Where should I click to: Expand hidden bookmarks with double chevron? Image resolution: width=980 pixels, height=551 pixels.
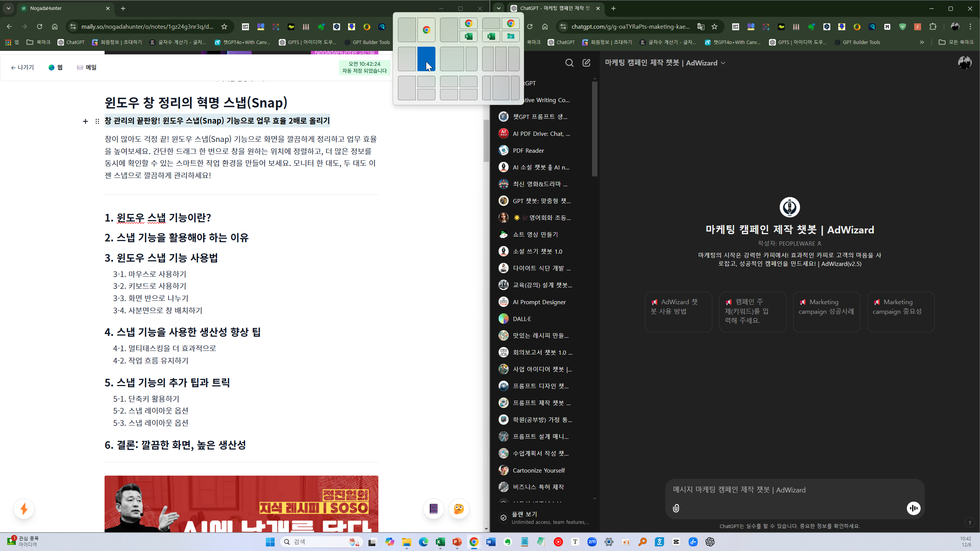(x=921, y=42)
